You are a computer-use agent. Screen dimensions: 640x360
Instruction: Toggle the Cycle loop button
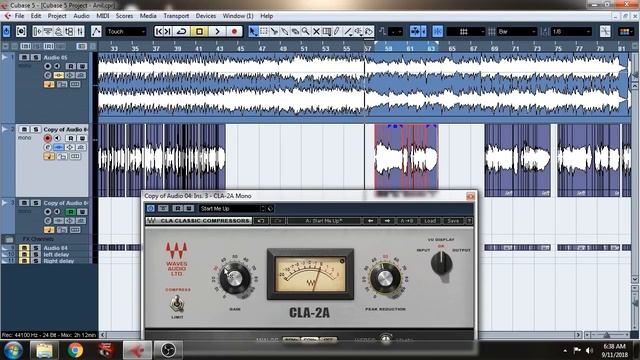(x=182, y=31)
